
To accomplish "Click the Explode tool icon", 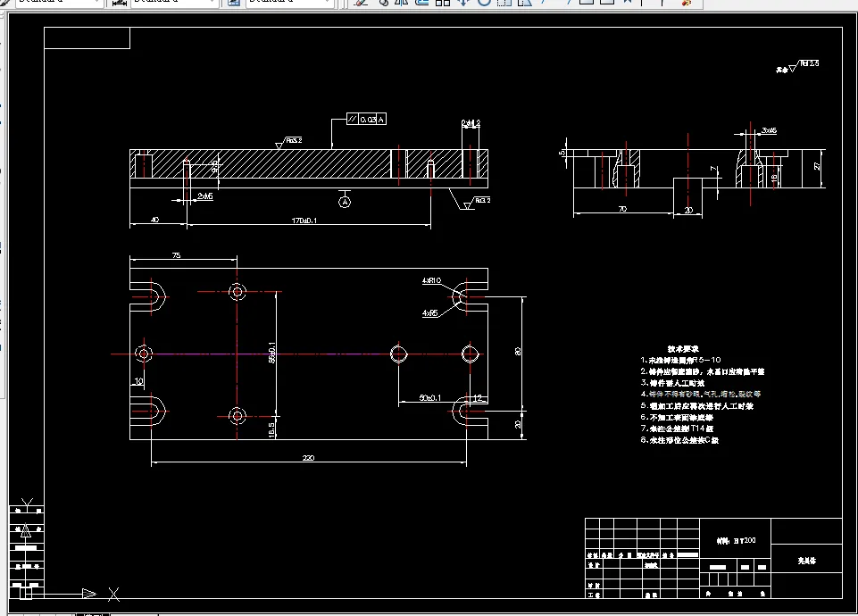I will tap(687, 2).
